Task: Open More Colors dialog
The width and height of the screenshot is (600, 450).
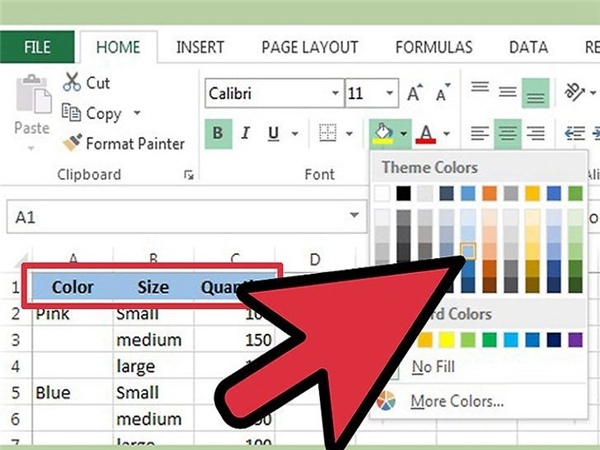Action: (x=455, y=401)
